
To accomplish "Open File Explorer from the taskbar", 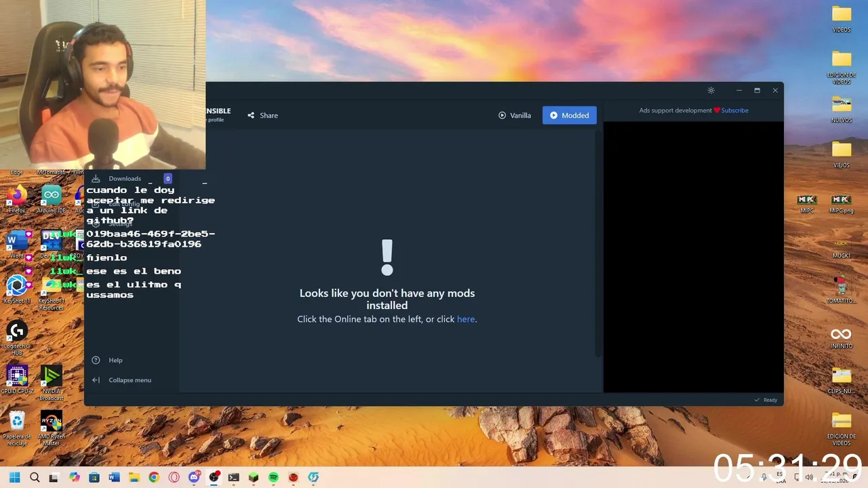I will tap(134, 477).
